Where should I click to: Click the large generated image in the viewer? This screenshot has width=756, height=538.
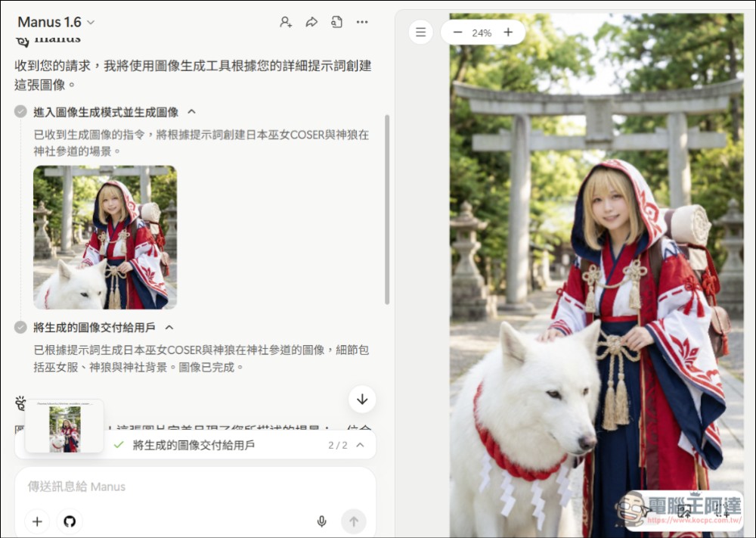[596, 275]
